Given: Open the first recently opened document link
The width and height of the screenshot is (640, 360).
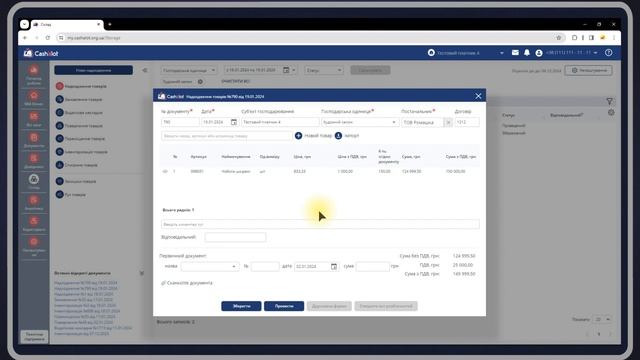Looking at the screenshot, I should (x=86, y=282).
